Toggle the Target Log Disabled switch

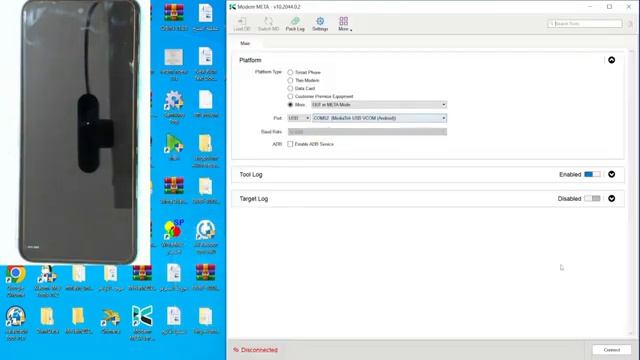click(592, 198)
